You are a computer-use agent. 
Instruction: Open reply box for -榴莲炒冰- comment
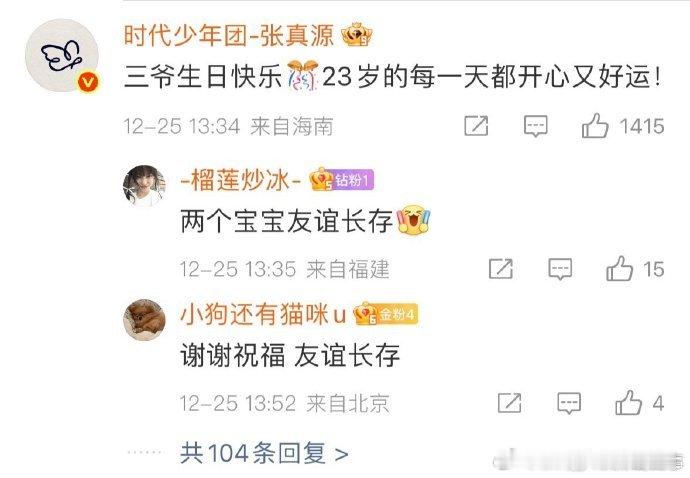point(560,268)
